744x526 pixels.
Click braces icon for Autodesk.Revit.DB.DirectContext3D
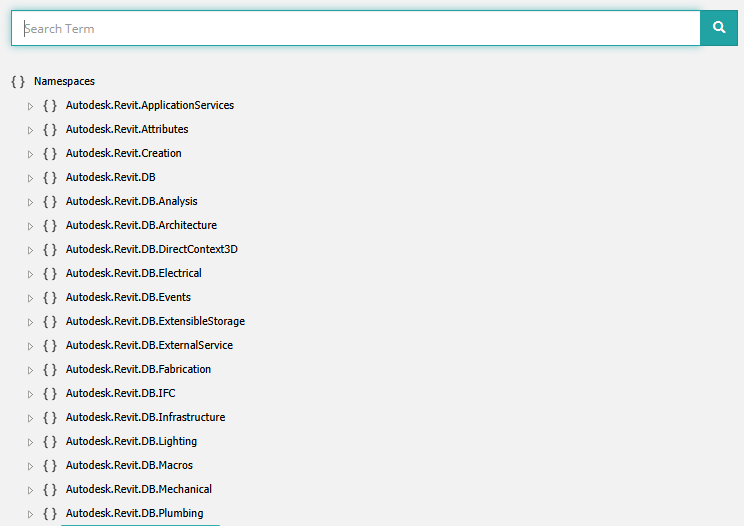coord(50,249)
